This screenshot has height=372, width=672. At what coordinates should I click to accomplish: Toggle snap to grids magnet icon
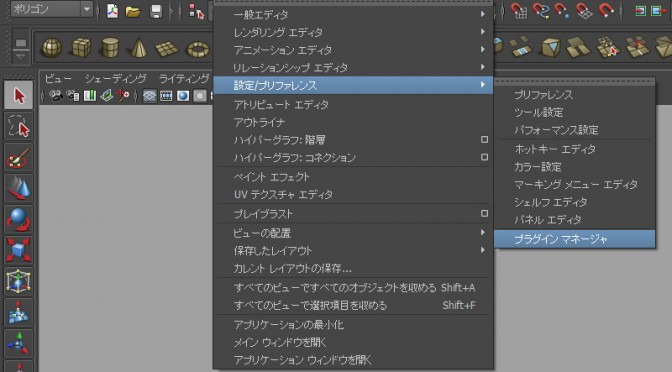point(519,10)
